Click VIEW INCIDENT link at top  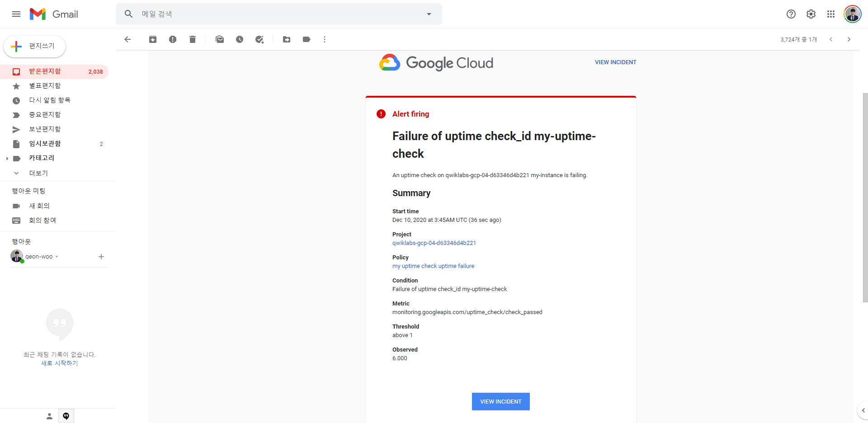(x=615, y=62)
